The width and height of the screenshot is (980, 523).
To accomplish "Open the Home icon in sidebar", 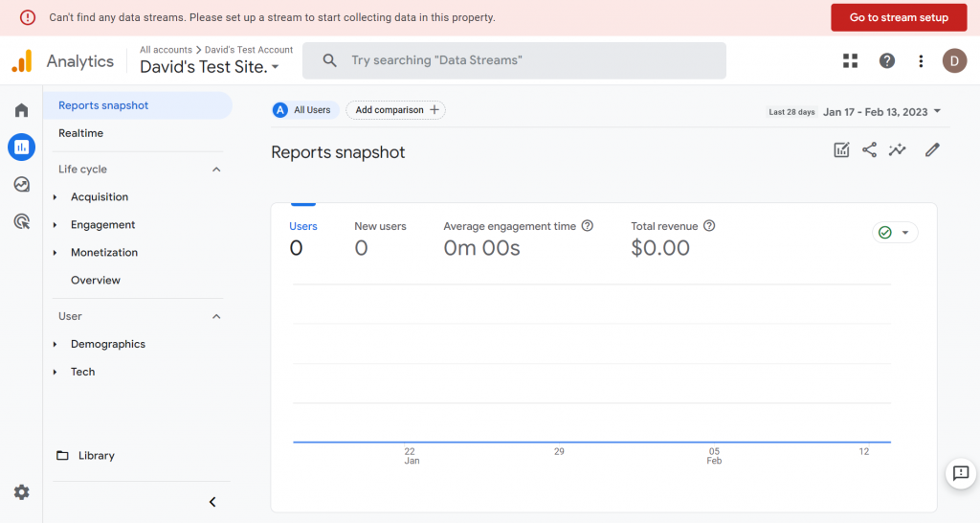I will (21, 110).
